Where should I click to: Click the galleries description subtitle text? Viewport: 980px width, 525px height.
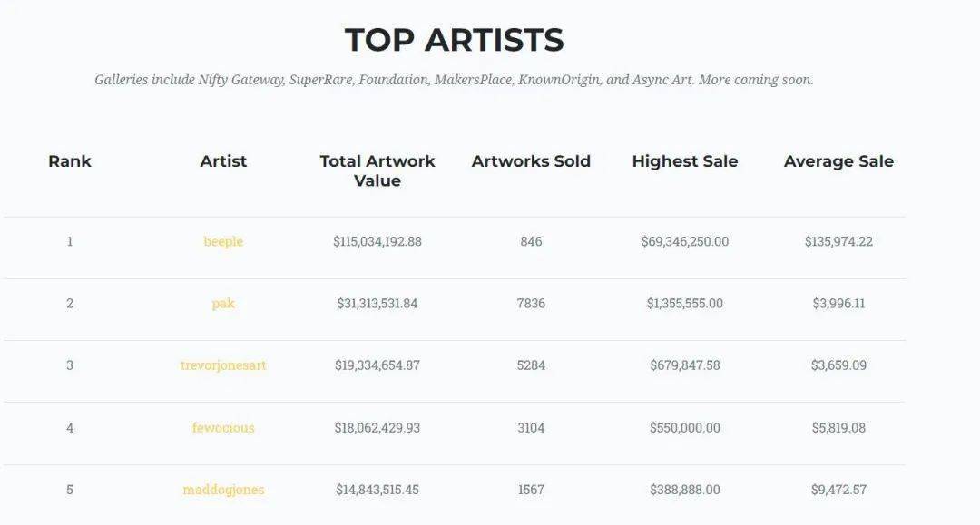[454, 80]
